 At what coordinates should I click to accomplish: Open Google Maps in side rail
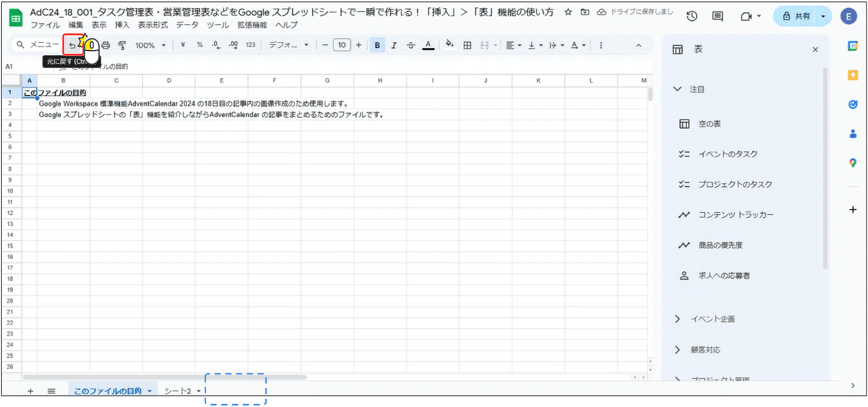point(853,163)
